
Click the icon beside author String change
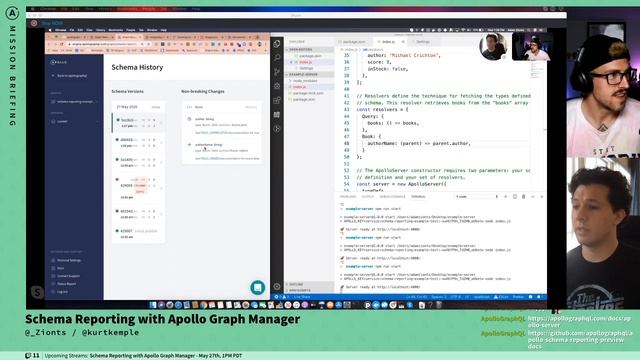pyautogui.click(x=189, y=119)
